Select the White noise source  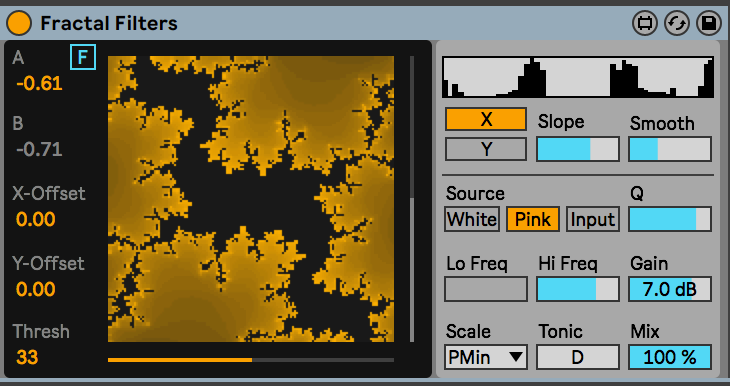click(x=472, y=219)
